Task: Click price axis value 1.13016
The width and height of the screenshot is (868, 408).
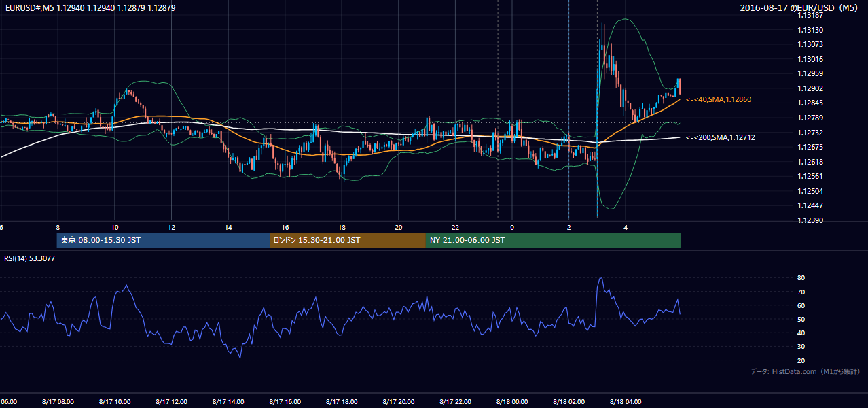Action: click(x=810, y=59)
